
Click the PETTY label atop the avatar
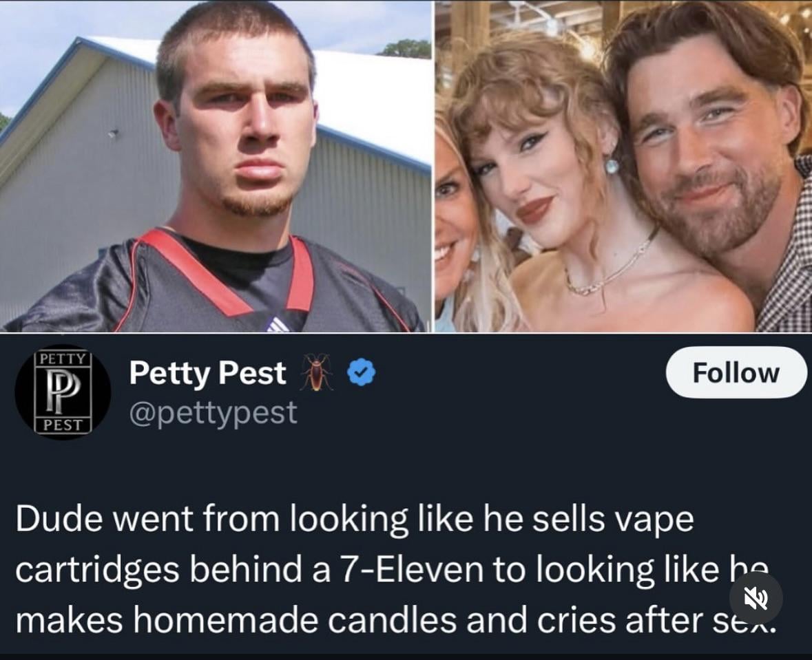click(x=62, y=359)
